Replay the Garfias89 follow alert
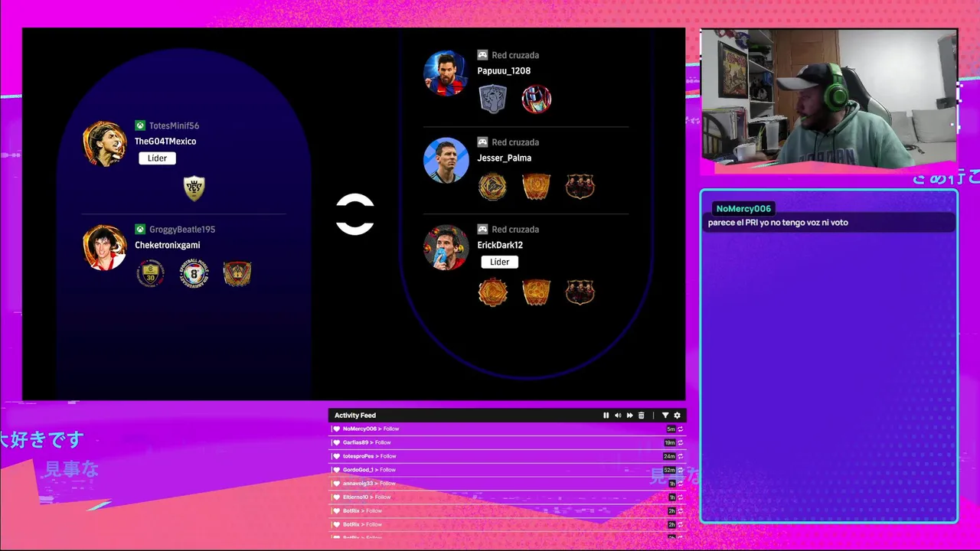980x551 pixels. click(680, 443)
